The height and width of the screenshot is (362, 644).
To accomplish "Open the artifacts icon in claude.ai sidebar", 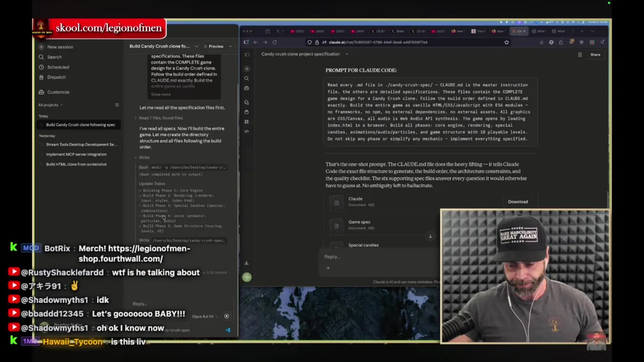I will [x=247, y=122].
